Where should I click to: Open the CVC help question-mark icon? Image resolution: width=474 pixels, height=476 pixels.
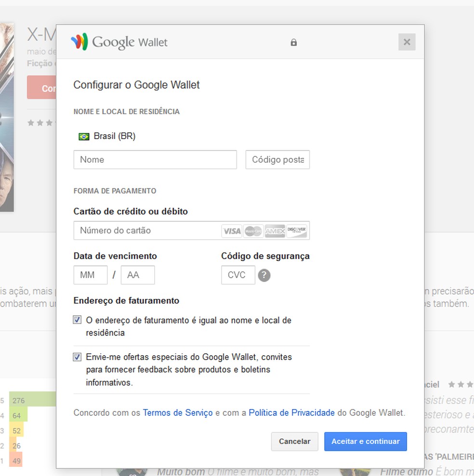coord(264,275)
